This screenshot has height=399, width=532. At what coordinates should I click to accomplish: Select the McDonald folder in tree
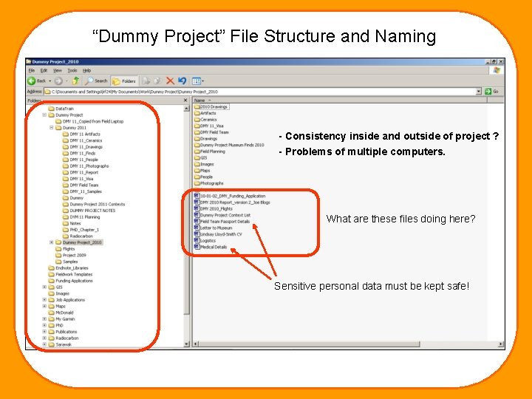click(61, 313)
